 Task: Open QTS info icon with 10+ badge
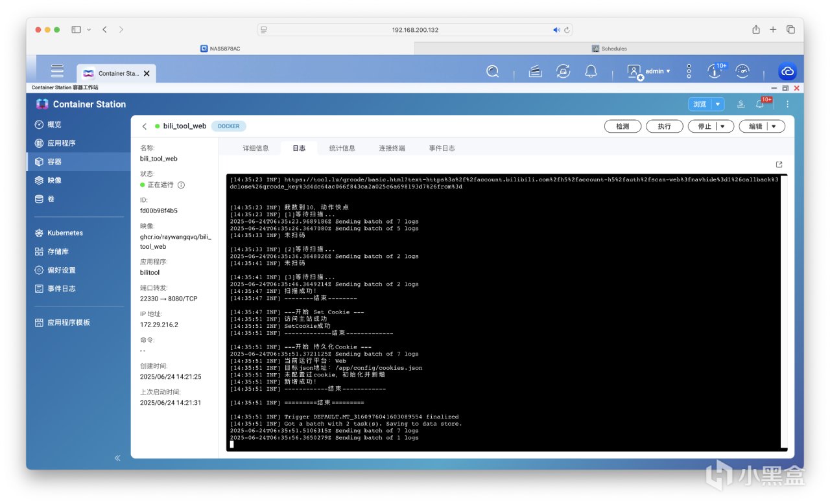click(x=716, y=71)
